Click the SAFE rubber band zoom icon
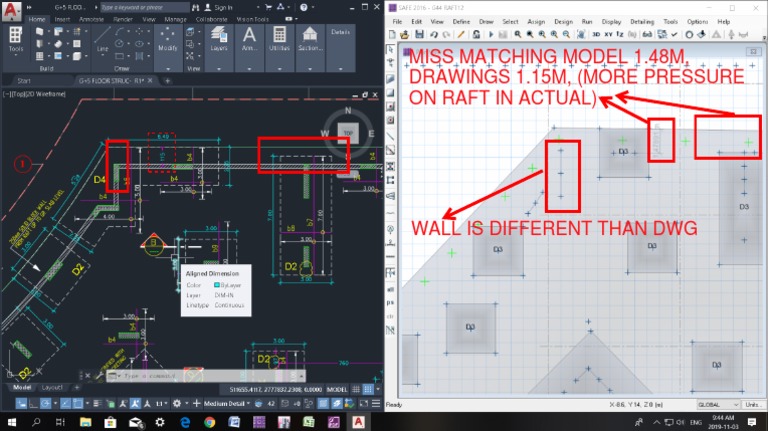The image size is (768, 431). pyautogui.click(x=518, y=34)
